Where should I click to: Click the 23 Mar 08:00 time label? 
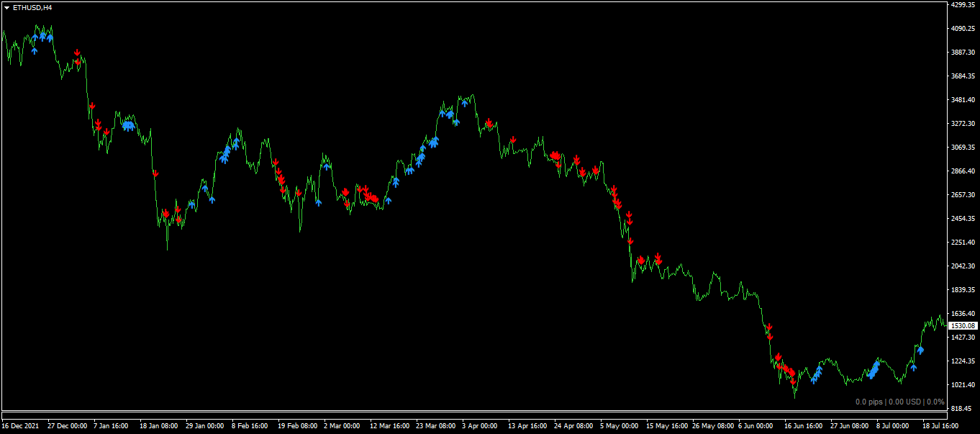[x=435, y=426]
